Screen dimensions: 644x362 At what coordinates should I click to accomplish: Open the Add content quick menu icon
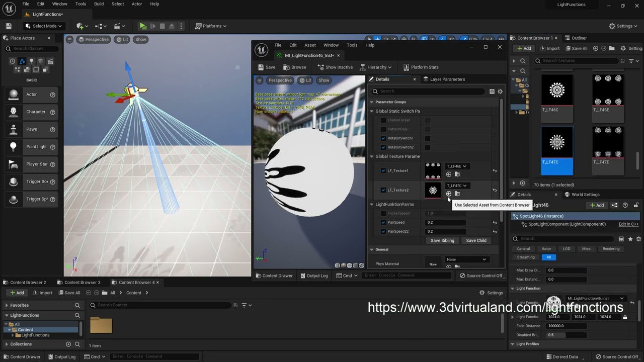point(82,26)
